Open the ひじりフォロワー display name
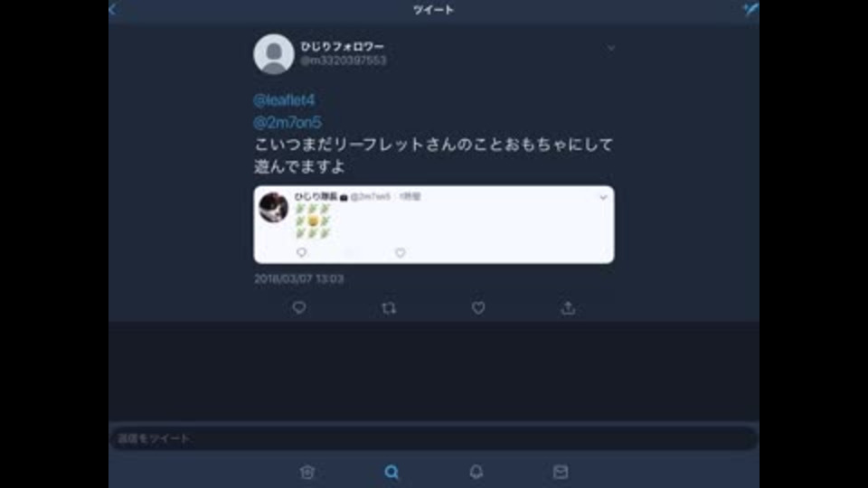This screenshot has height=488, width=868. [x=342, y=46]
